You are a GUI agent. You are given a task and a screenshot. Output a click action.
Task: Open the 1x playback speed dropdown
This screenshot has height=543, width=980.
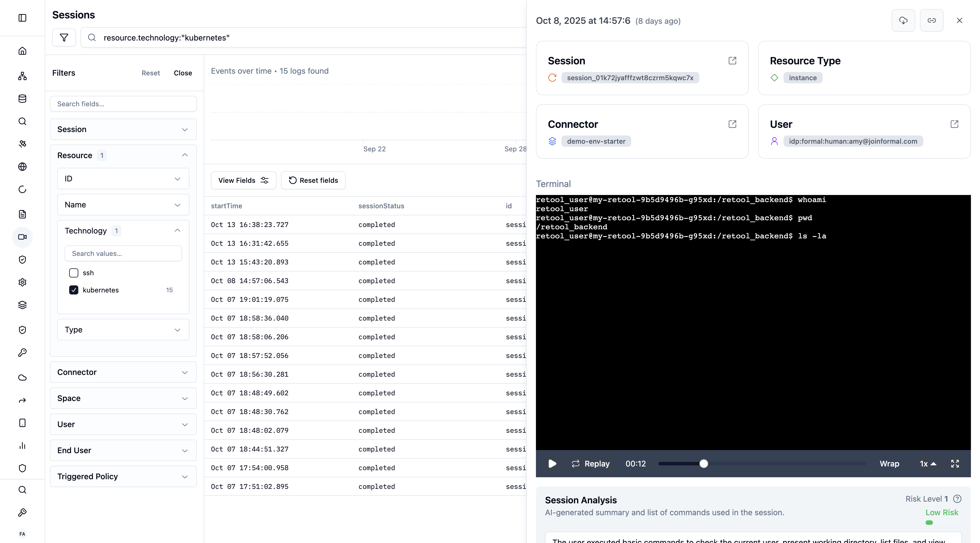coord(928,464)
